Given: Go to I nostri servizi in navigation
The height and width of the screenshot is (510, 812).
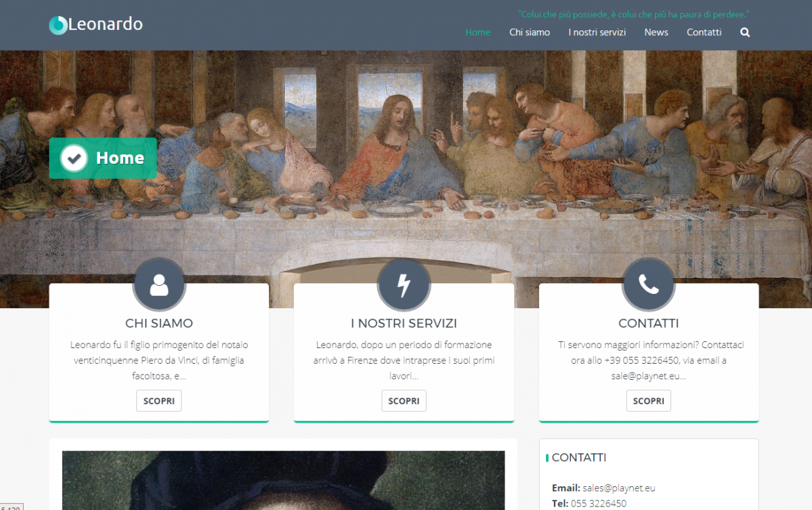Looking at the screenshot, I should tap(597, 32).
